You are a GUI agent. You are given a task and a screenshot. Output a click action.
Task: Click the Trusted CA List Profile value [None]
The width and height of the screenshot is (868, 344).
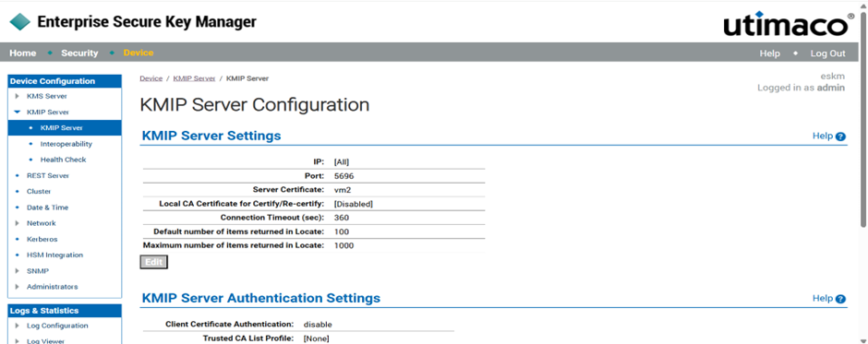pos(316,338)
